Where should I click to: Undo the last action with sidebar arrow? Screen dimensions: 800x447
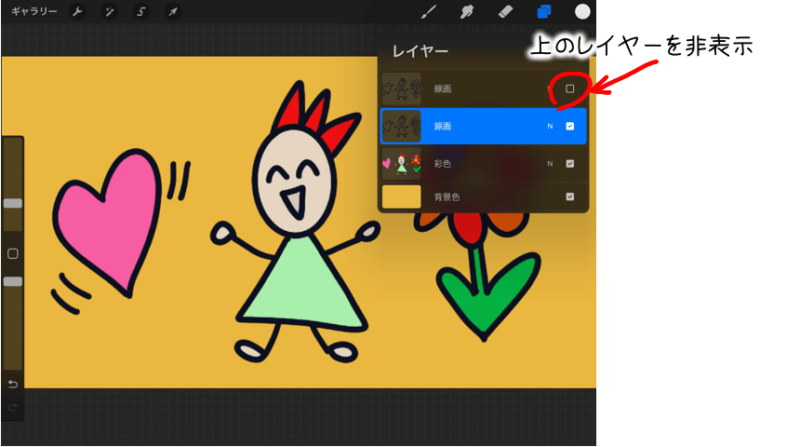pyautogui.click(x=13, y=384)
